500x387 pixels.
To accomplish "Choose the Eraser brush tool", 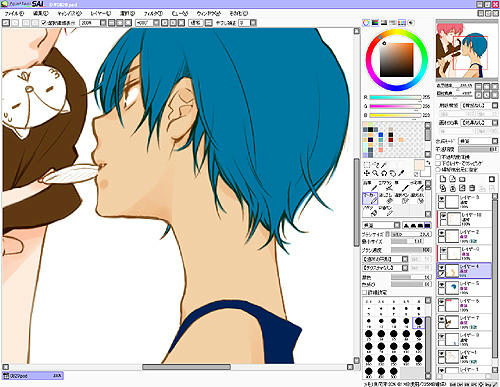I will point(387,198).
